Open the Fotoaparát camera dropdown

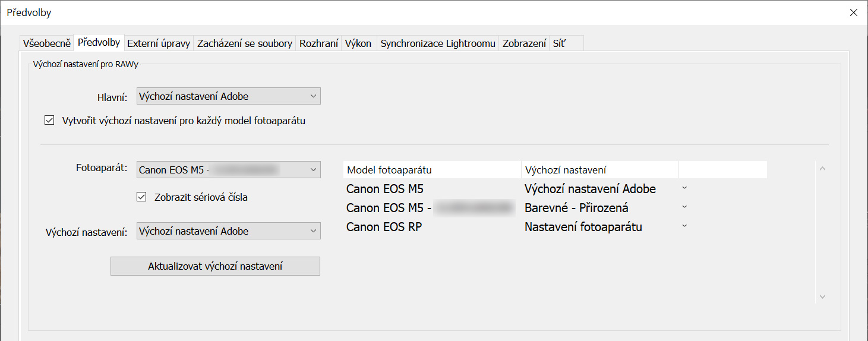[x=229, y=170]
